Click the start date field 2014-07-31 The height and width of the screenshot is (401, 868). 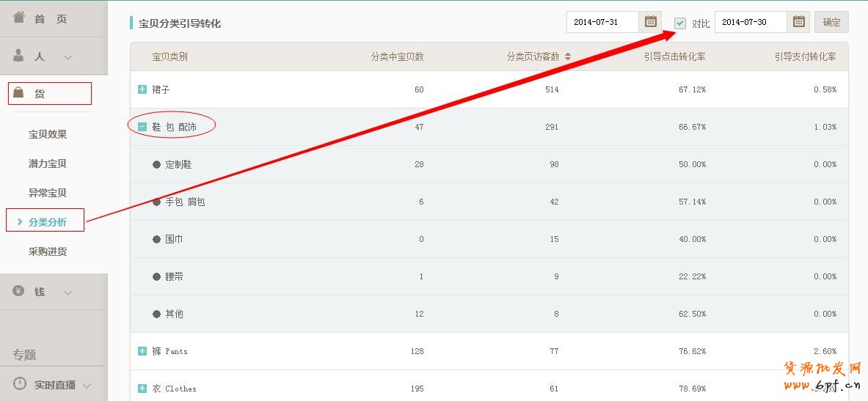click(x=602, y=22)
